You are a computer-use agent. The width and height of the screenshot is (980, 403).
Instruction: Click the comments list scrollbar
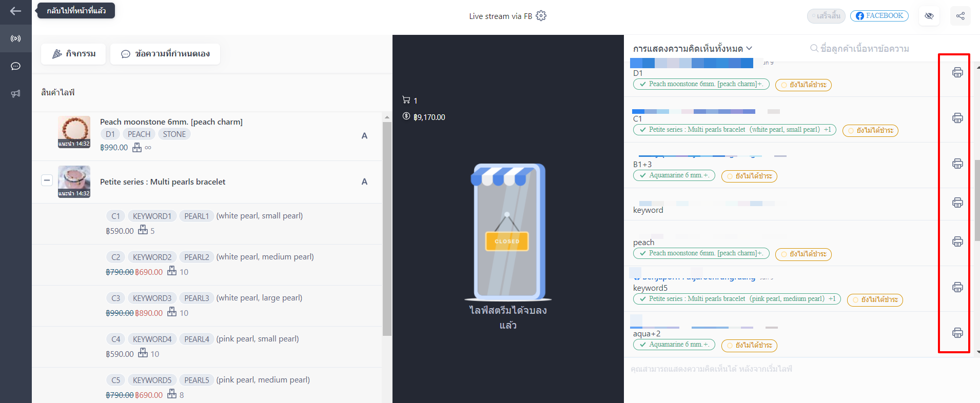977,200
